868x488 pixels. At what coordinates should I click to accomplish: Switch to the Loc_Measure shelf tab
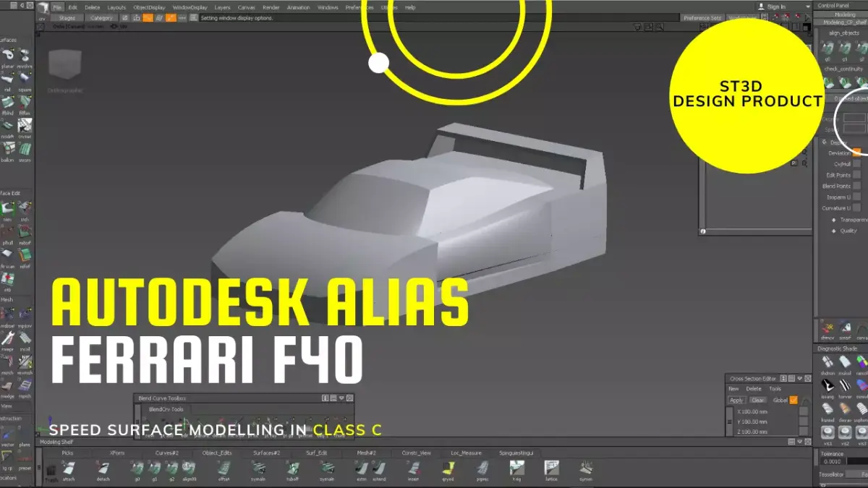coord(466,453)
